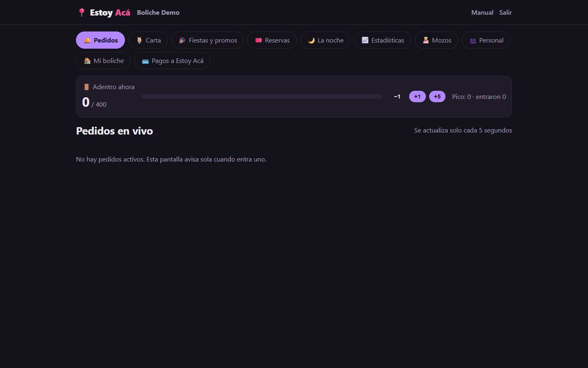
Task: Select the Mi boliche tab
Action: coord(103,61)
